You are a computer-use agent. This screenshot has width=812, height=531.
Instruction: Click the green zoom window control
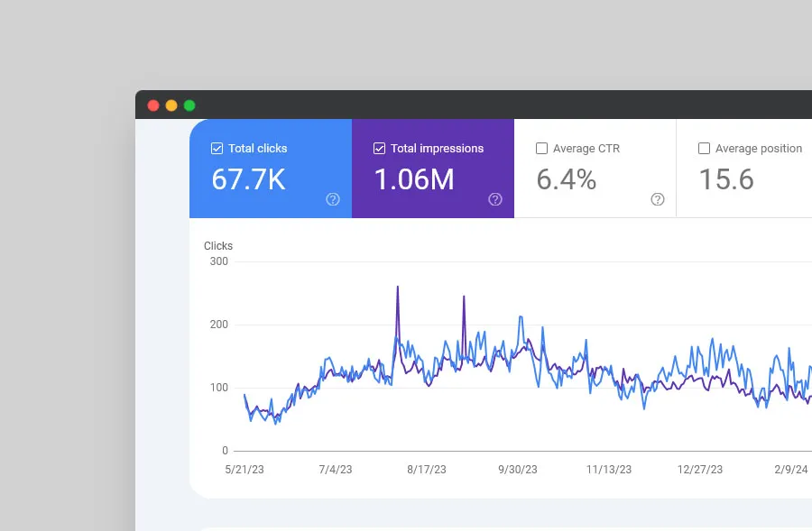[189, 105]
